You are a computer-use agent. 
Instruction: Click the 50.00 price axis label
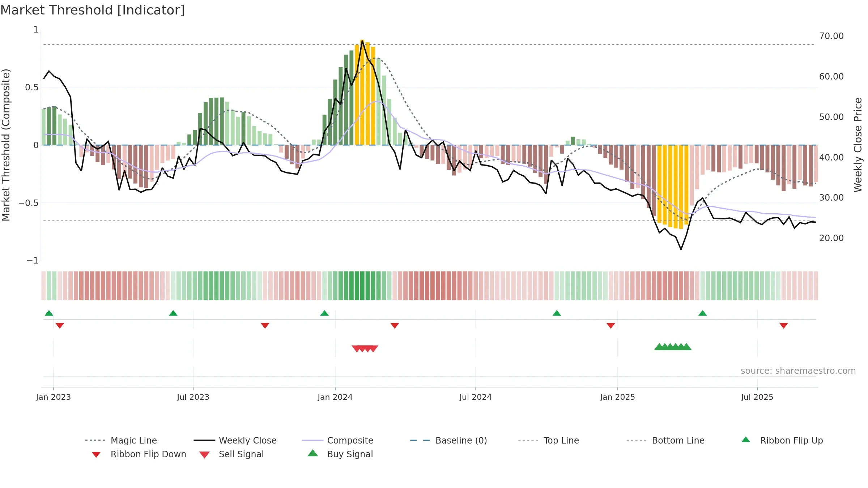[831, 117]
